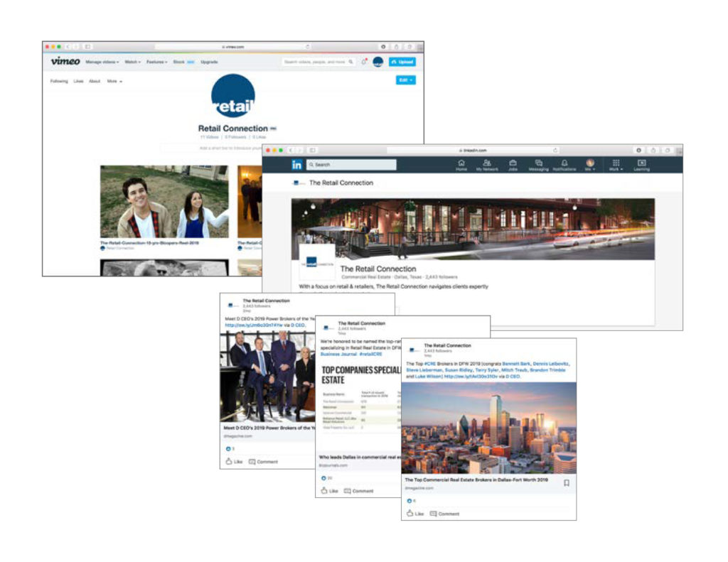Comment on the Power Brokers post
728x562 pixels.
tap(263, 462)
